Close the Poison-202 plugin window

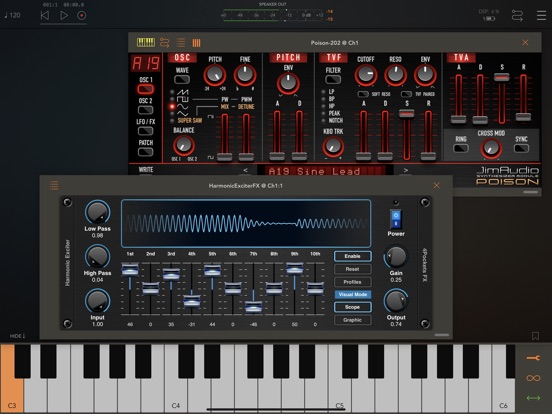(525, 43)
